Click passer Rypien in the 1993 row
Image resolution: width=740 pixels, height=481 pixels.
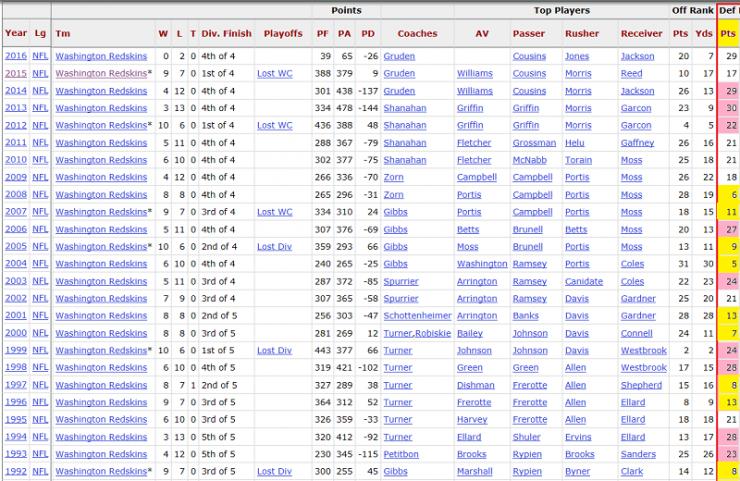pos(527,454)
